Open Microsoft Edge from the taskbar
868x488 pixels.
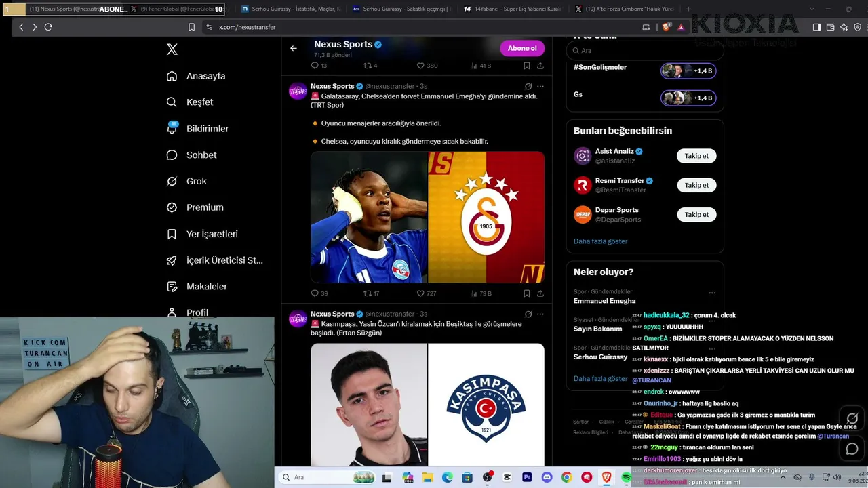tap(448, 477)
